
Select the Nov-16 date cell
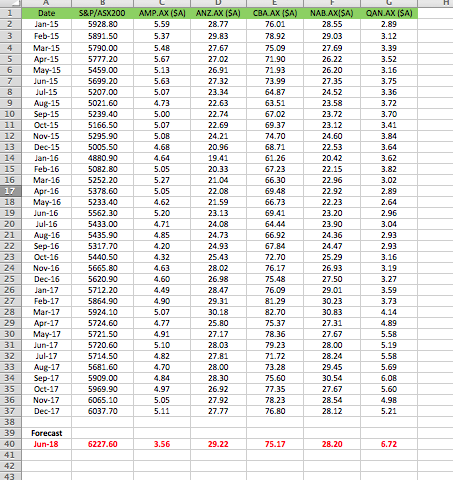[46, 268]
